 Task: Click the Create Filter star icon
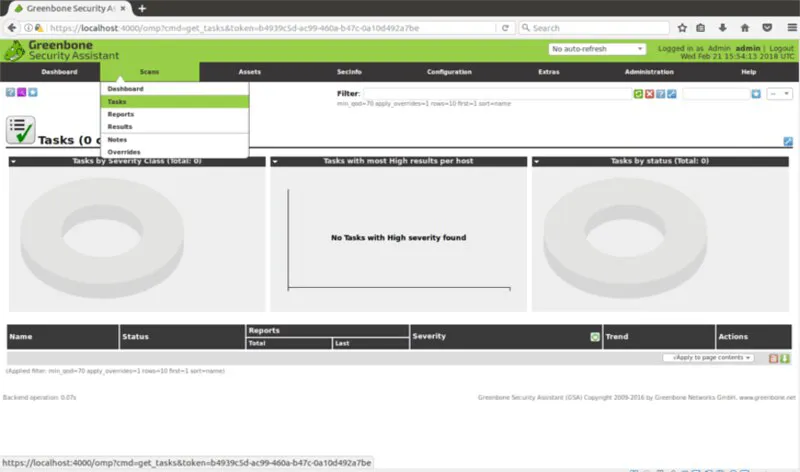(756, 94)
